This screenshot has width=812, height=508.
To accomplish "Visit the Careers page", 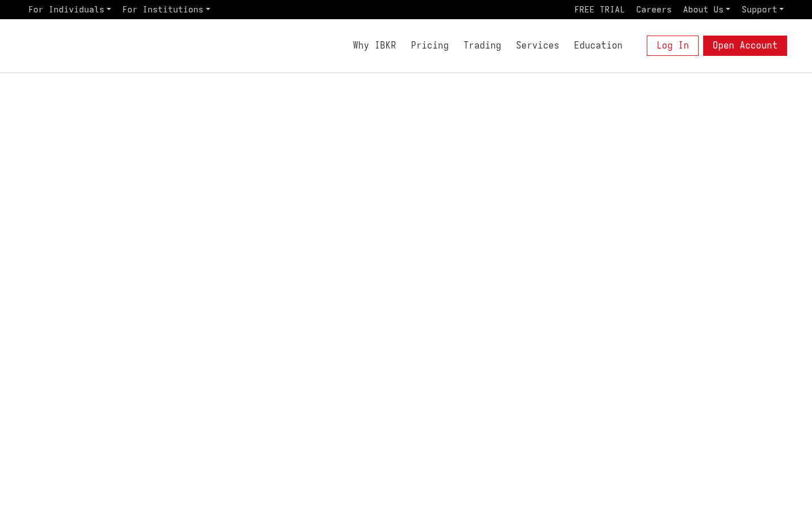I will (x=654, y=10).
